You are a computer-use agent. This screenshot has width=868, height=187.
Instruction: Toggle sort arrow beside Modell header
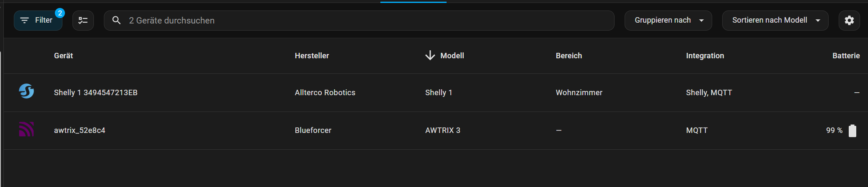click(430, 56)
